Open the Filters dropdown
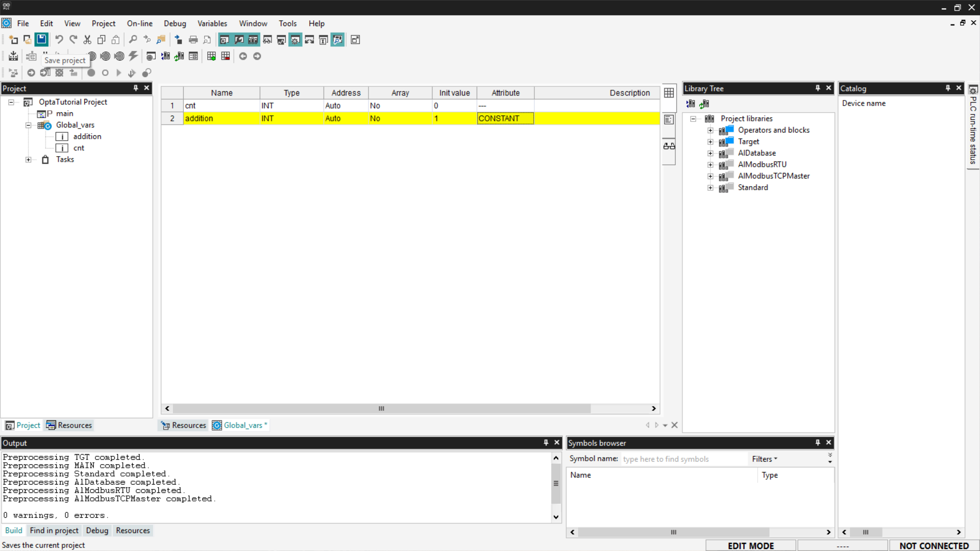 764,459
